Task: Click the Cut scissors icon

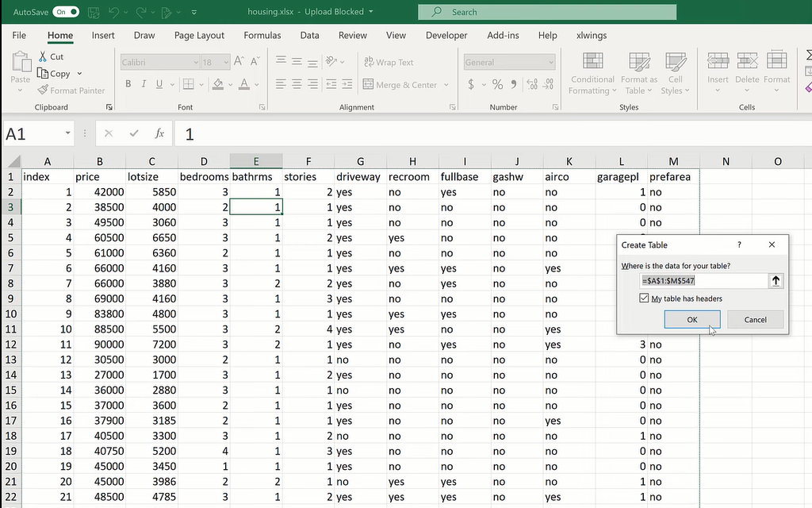Action: tap(43, 56)
